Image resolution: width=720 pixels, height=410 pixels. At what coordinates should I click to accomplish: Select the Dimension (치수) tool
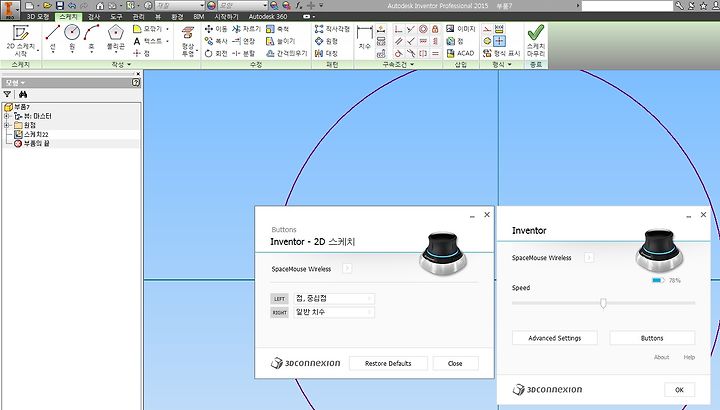tap(365, 38)
